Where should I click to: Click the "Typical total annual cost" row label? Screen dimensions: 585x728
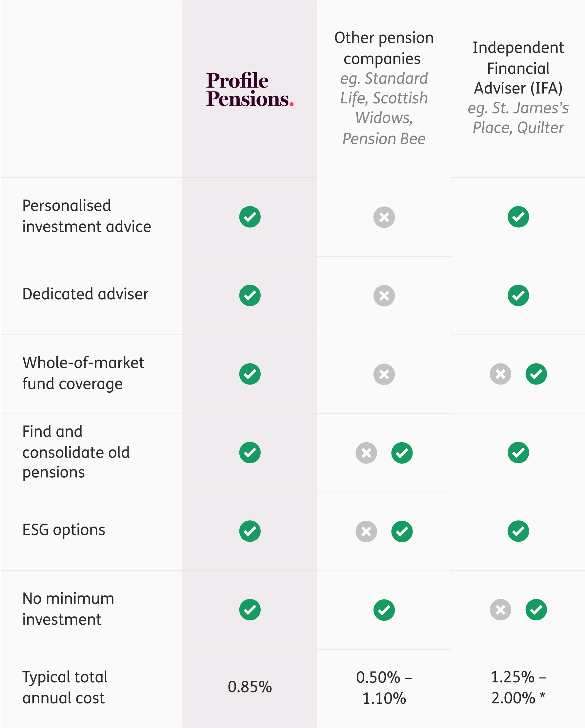coord(65,687)
